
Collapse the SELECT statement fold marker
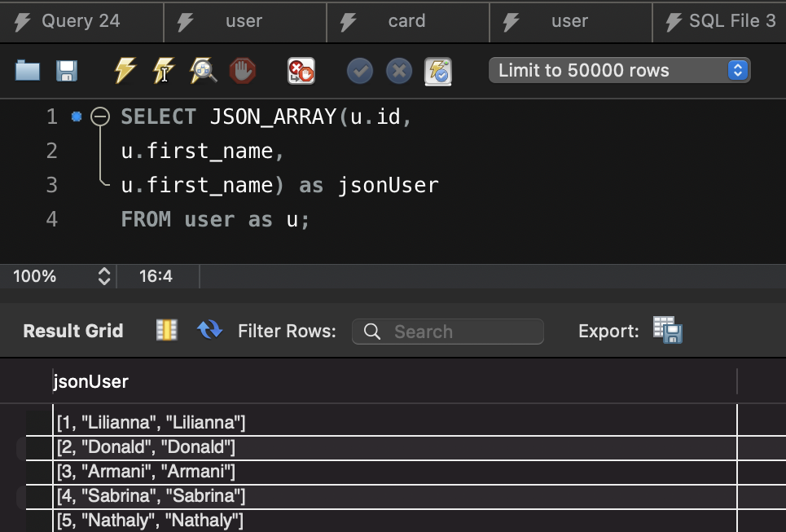click(99, 117)
